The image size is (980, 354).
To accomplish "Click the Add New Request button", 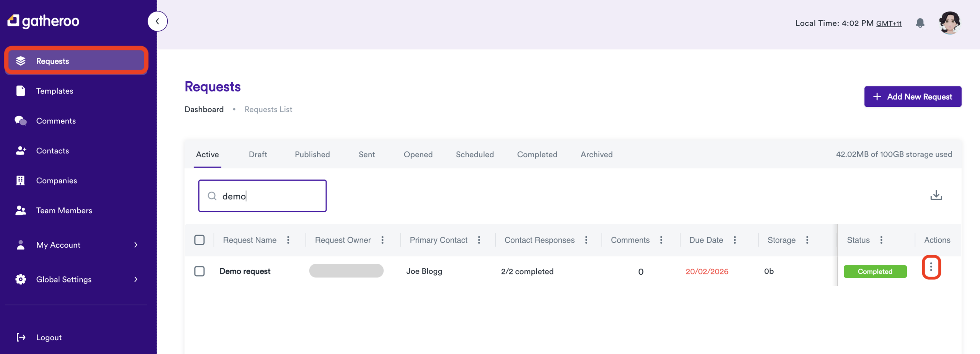I will 913,96.
